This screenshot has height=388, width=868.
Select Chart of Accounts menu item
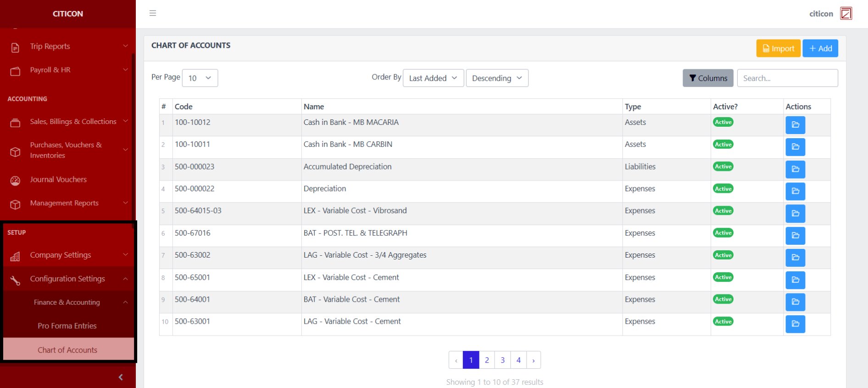67,350
